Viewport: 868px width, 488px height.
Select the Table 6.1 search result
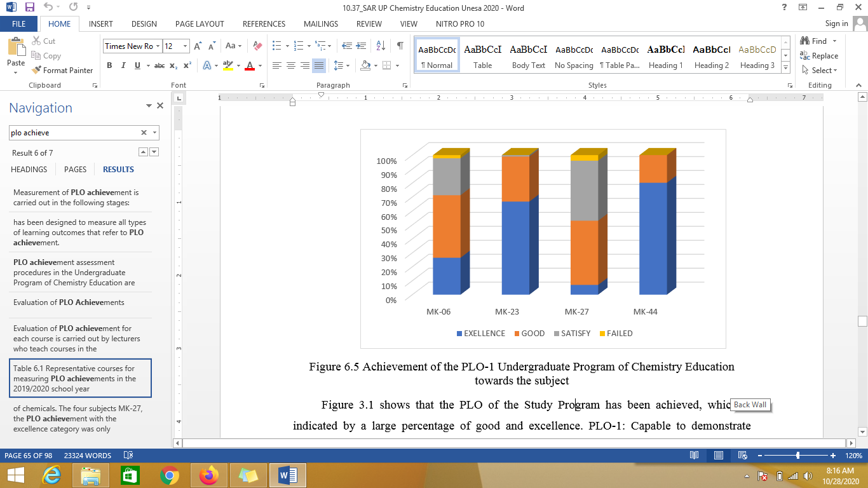(x=81, y=379)
